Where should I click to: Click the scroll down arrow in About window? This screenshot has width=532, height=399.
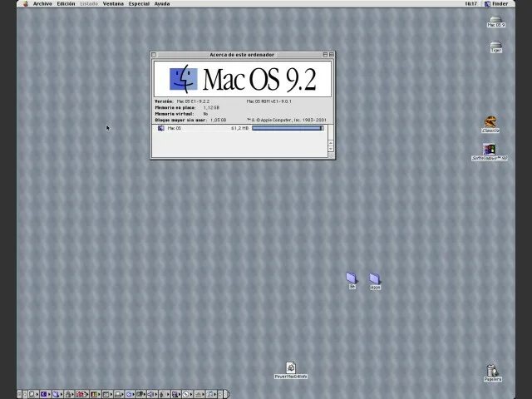tap(331, 149)
